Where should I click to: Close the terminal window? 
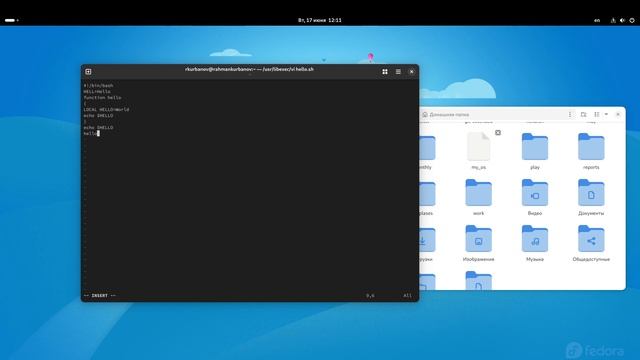point(411,71)
